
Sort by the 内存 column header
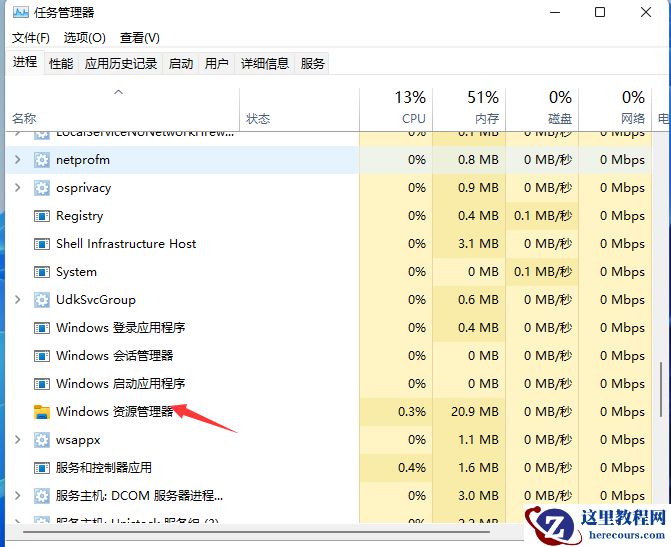click(x=469, y=110)
